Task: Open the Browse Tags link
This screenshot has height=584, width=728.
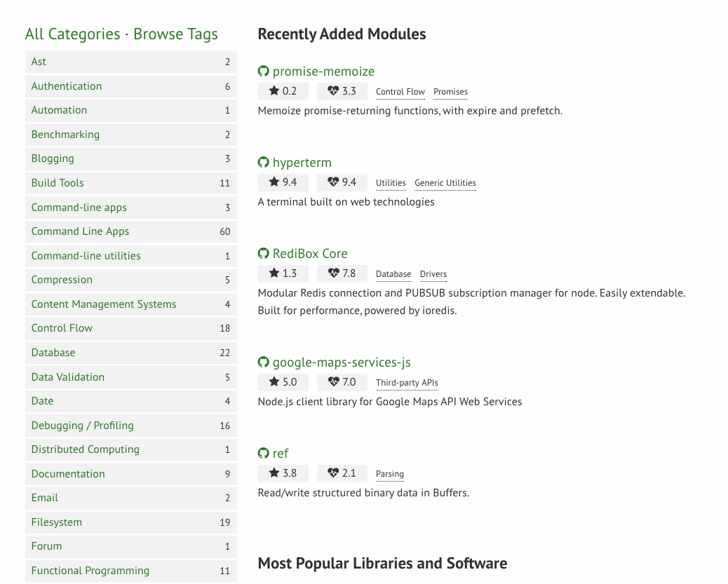Action: 175,34
